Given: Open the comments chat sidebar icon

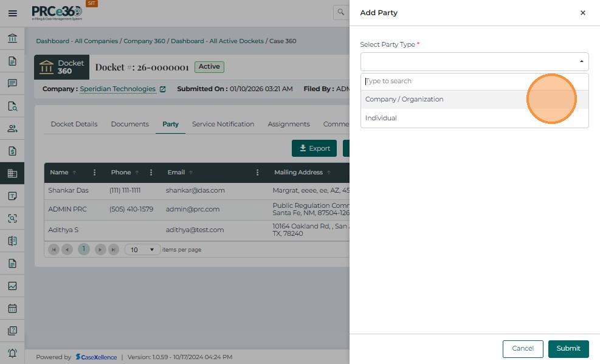Looking at the screenshot, I should [x=12, y=83].
